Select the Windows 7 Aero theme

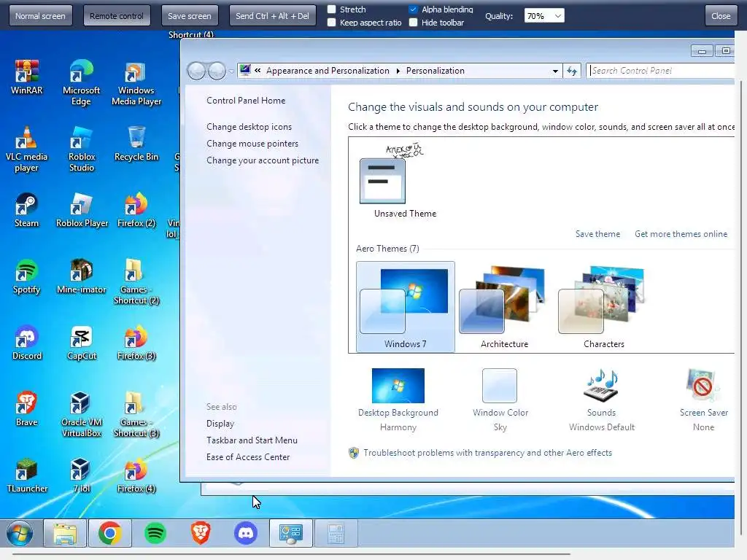pyautogui.click(x=406, y=307)
